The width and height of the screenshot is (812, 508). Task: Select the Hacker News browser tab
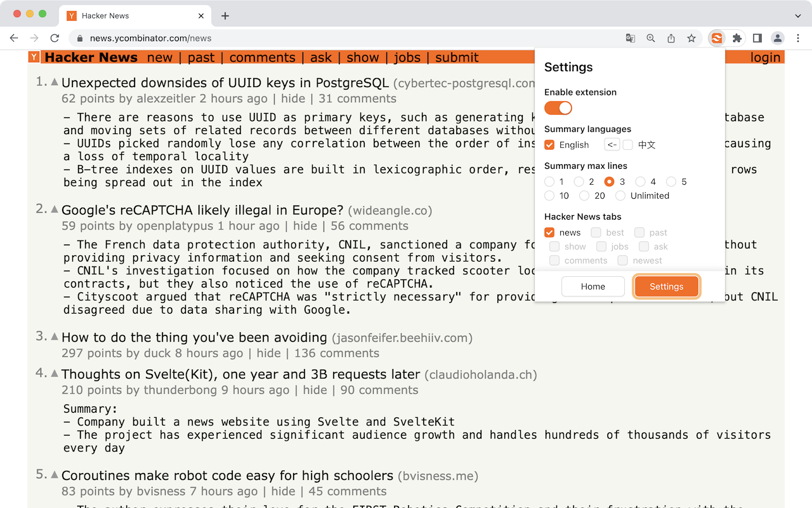[x=136, y=16]
